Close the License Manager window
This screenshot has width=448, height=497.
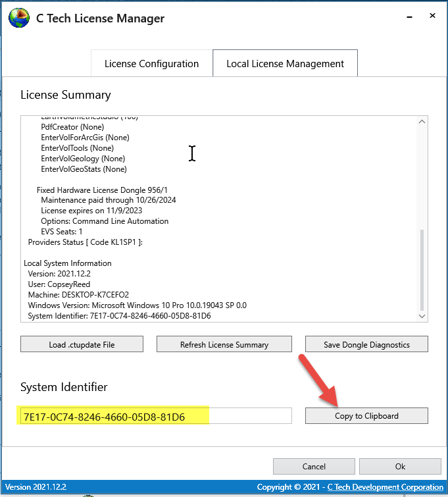(x=432, y=16)
